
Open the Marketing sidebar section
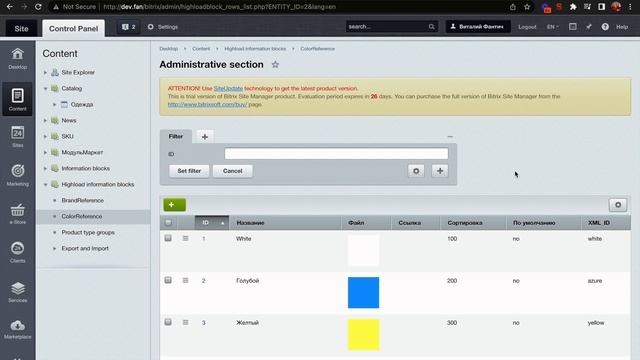[18, 175]
